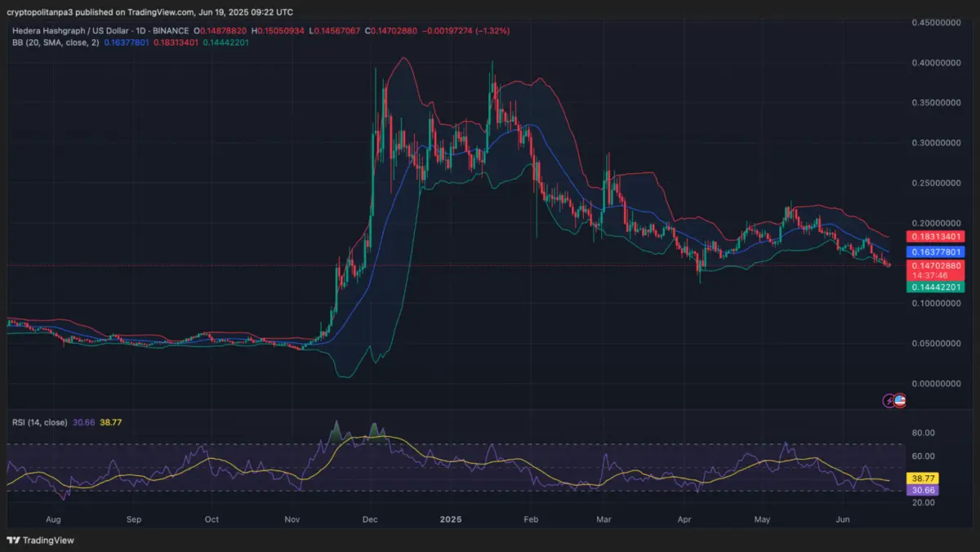Click the 0.30000000 price axis label
Viewport: 980px width, 552px height.
click(937, 143)
